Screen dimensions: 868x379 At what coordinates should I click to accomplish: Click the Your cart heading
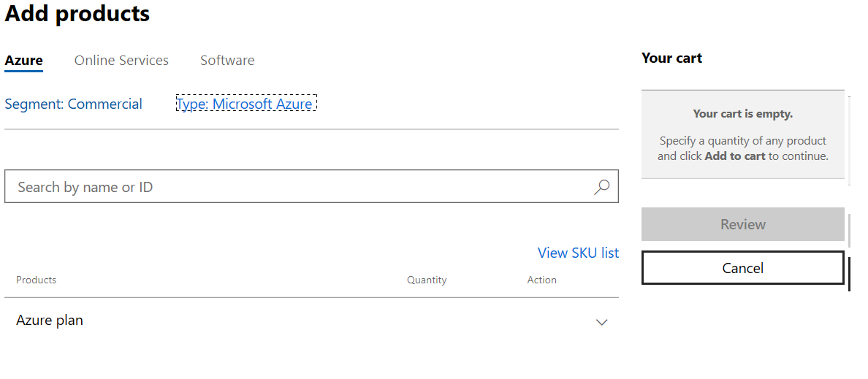(x=671, y=58)
